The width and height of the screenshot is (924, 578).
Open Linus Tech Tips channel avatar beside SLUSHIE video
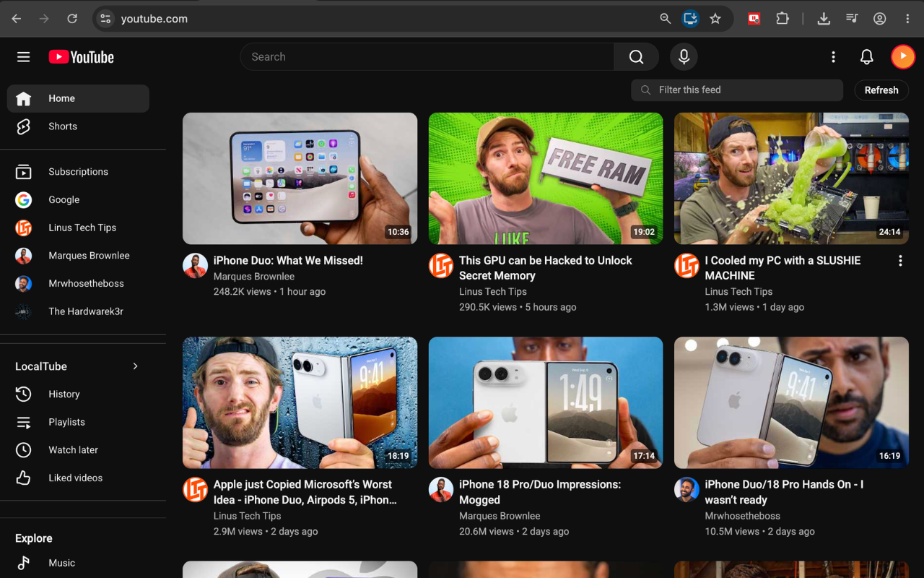[x=687, y=266]
